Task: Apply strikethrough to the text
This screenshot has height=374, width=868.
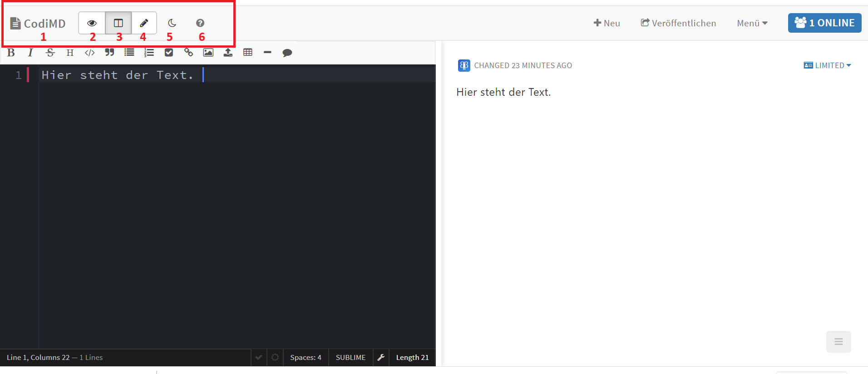Action: pos(50,53)
